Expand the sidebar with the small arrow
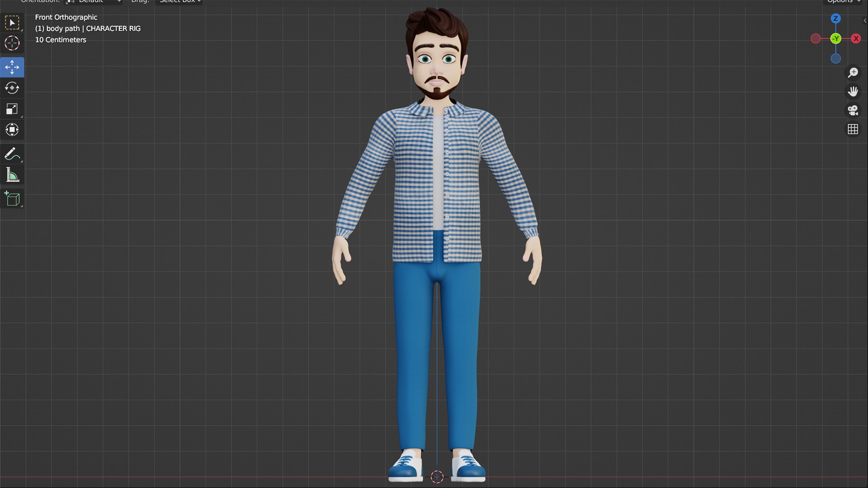The width and height of the screenshot is (868, 488). point(865,20)
